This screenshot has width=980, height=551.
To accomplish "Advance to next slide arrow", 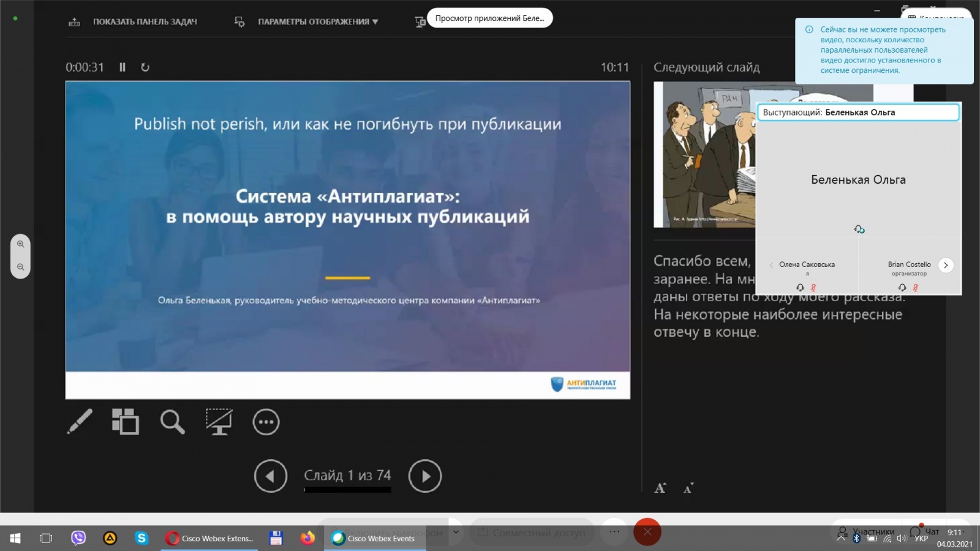I will click(425, 476).
